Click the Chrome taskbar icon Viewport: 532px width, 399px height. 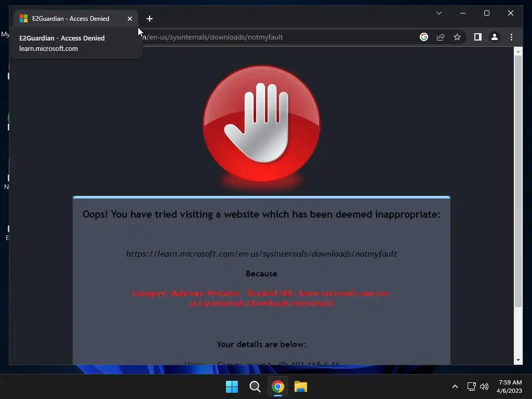[x=277, y=387]
